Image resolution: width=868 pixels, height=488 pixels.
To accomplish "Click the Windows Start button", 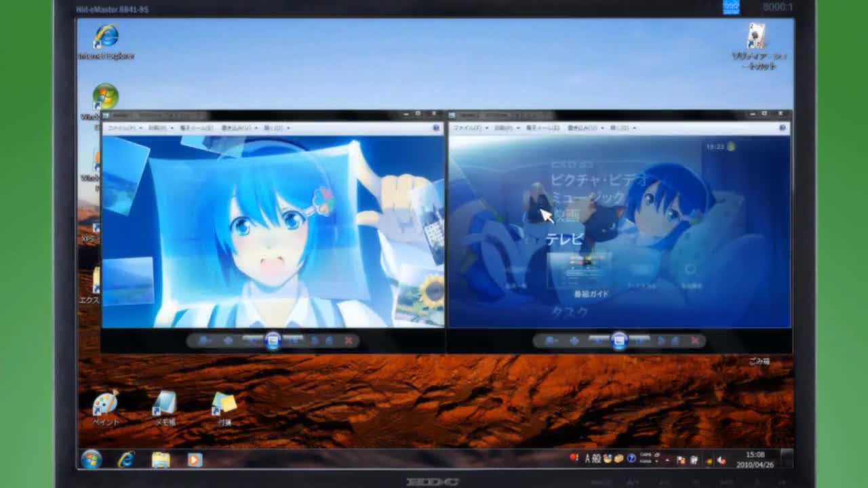I will pyautogui.click(x=91, y=460).
